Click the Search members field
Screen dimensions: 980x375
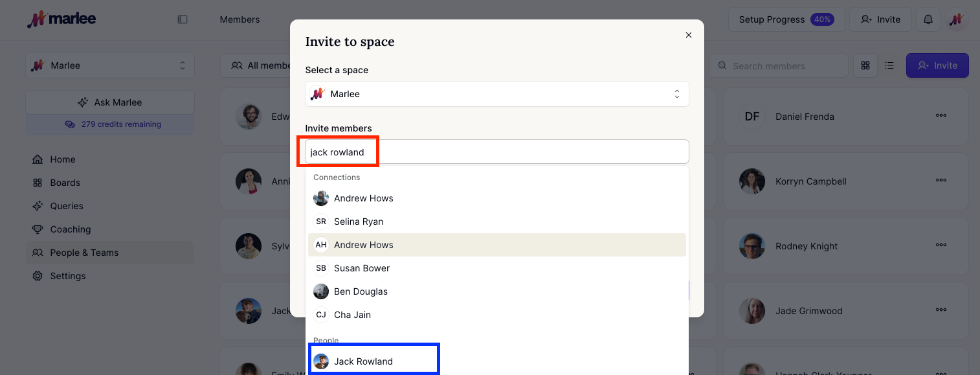click(x=779, y=65)
